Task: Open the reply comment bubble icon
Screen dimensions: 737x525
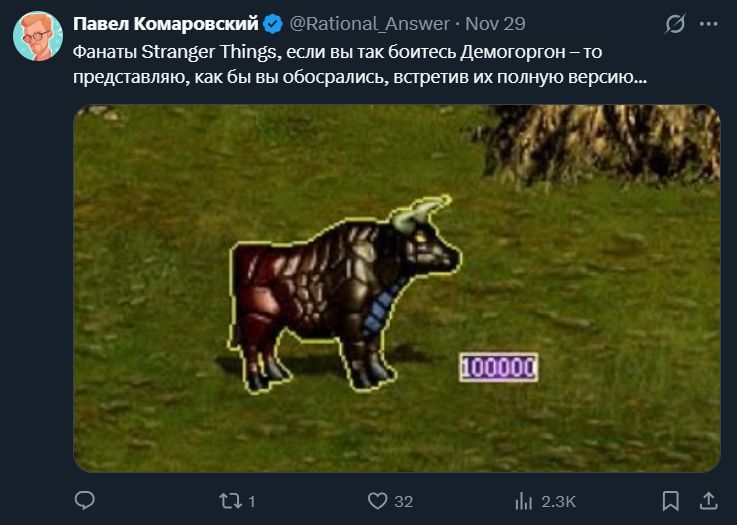Action: click(x=85, y=501)
